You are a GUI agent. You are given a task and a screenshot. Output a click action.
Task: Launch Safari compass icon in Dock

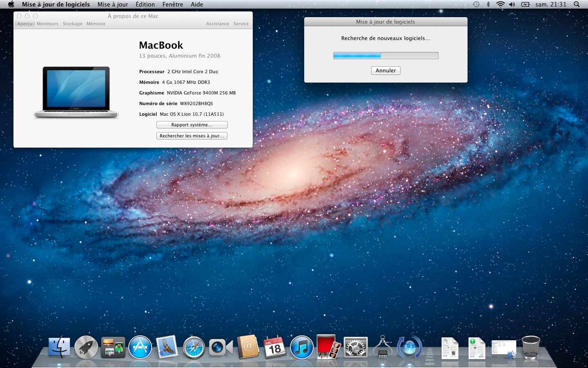(194, 348)
